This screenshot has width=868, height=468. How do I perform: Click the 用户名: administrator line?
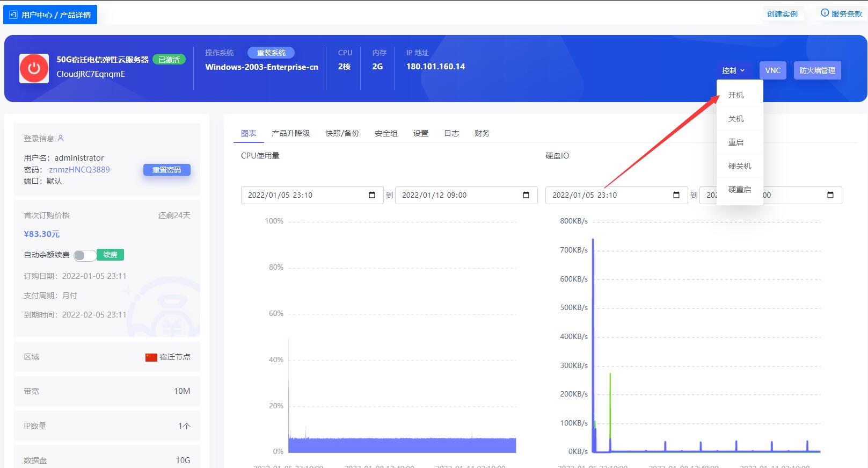tap(64, 158)
